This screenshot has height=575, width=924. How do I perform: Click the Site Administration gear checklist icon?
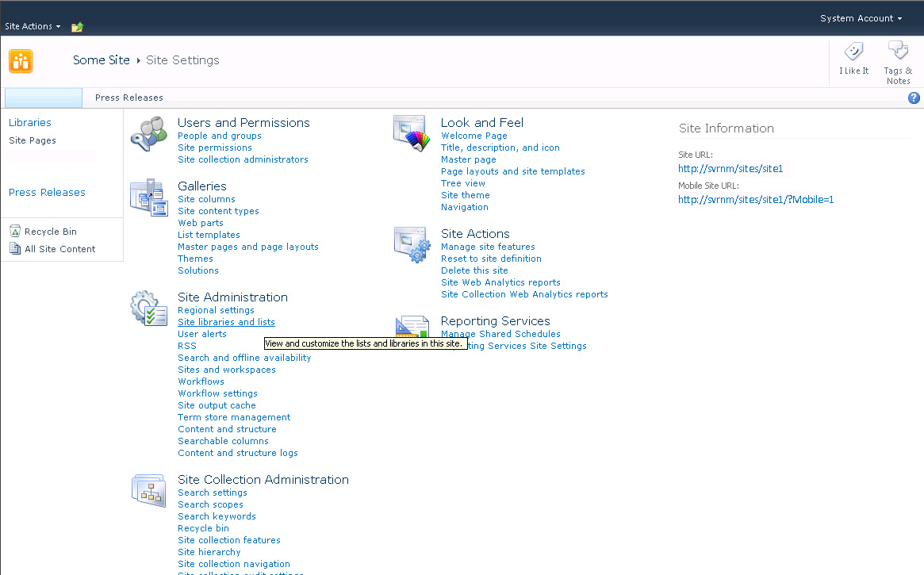(x=148, y=308)
